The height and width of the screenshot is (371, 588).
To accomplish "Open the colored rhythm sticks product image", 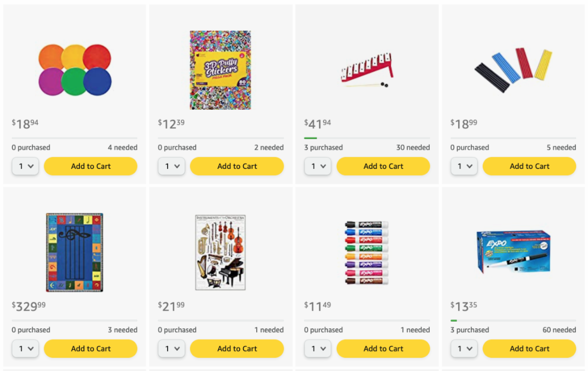I will (x=513, y=70).
